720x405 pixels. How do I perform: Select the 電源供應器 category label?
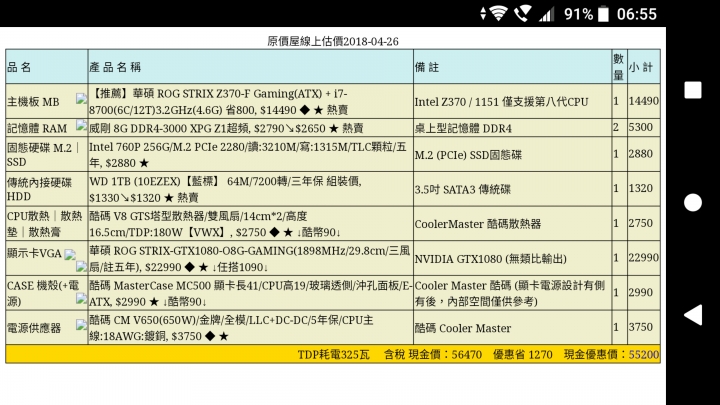click(x=34, y=328)
